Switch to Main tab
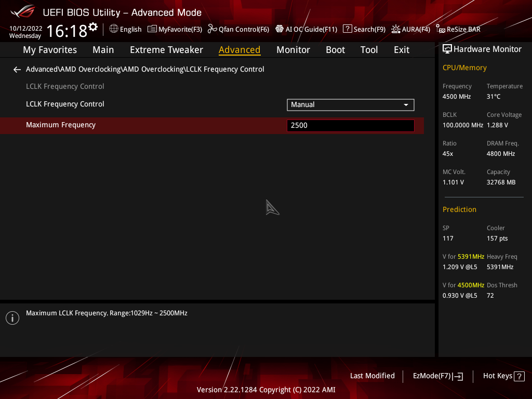This screenshot has width=532, height=399. [x=103, y=50]
